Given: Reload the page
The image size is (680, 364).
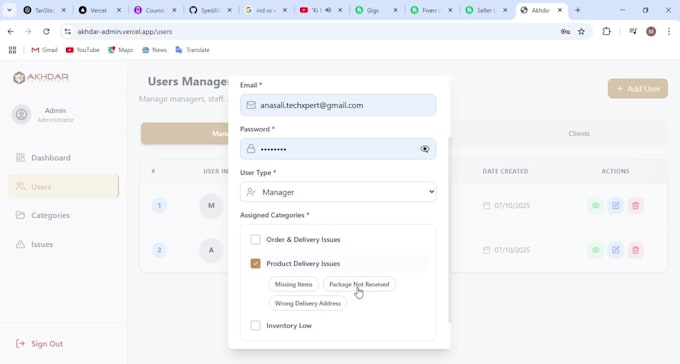Looking at the screenshot, I should coord(46,31).
